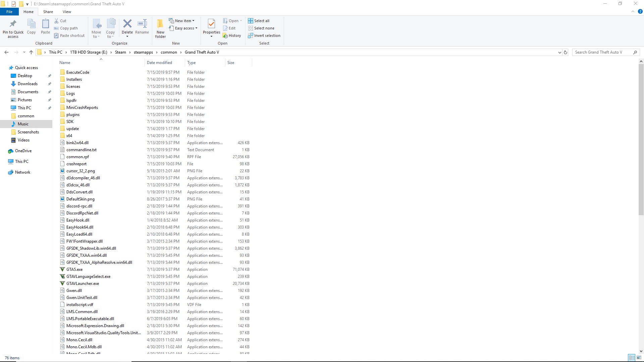644x362 pixels.
Task: Click Select all button
Action: tap(259, 21)
